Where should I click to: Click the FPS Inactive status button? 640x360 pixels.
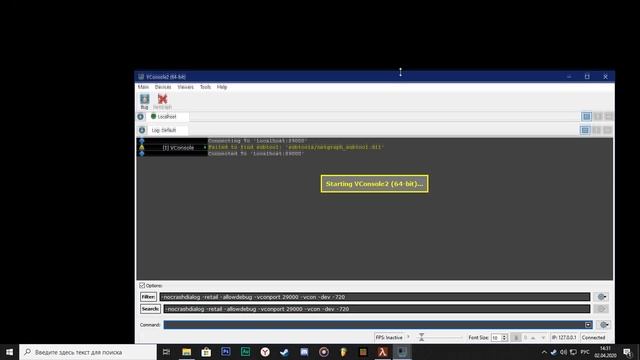click(x=389, y=338)
